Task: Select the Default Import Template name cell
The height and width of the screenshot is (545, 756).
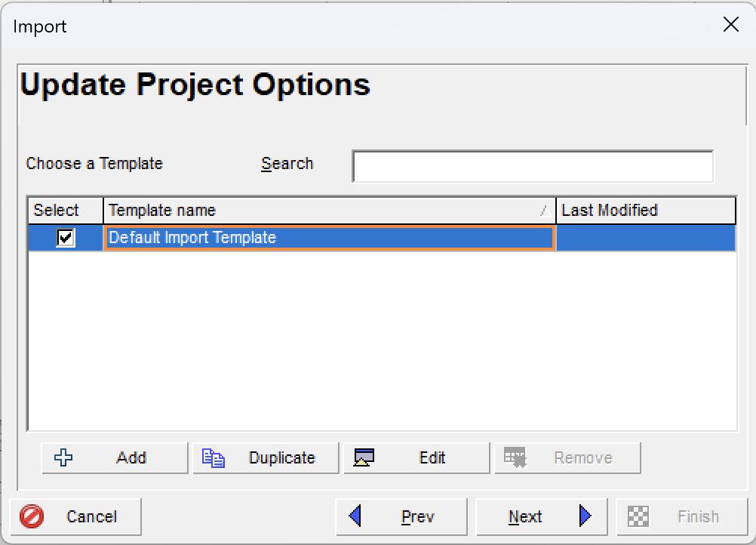Action: pyautogui.click(x=330, y=237)
